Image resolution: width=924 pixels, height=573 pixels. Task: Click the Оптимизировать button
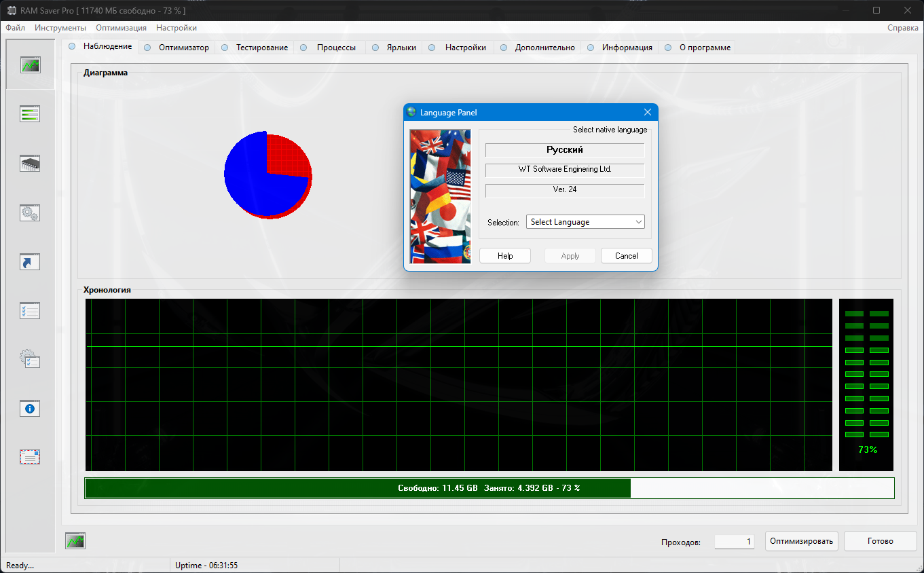[x=802, y=541]
